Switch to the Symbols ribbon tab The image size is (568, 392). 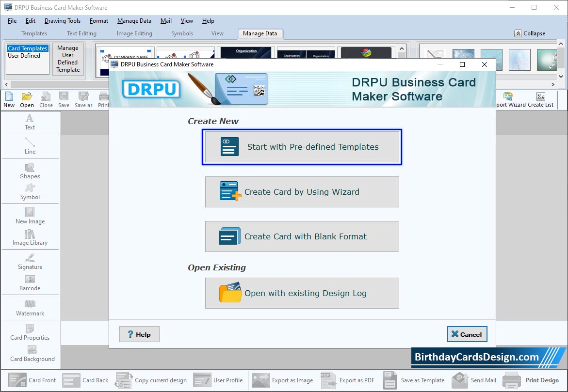coord(182,33)
